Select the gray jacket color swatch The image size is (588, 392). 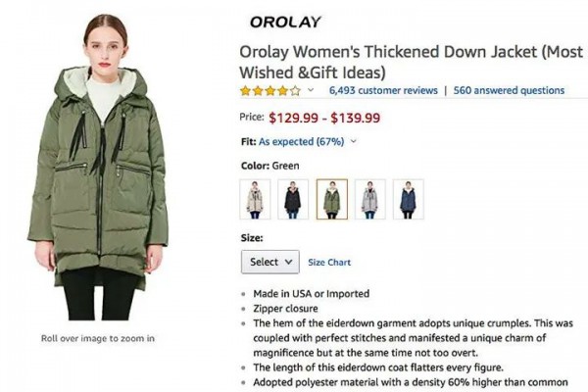(x=369, y=199)
